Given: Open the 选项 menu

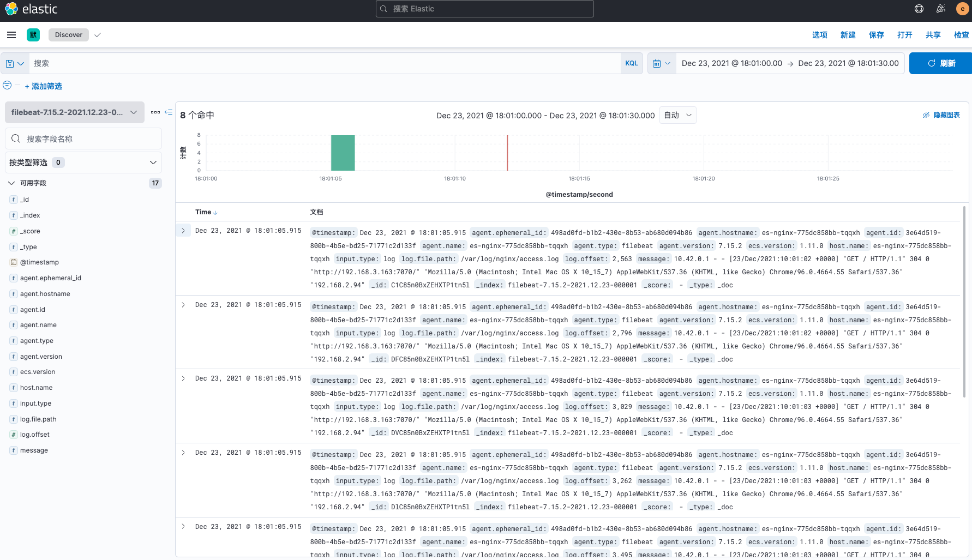Looking at the screenshot, I should tap(819, 35).
